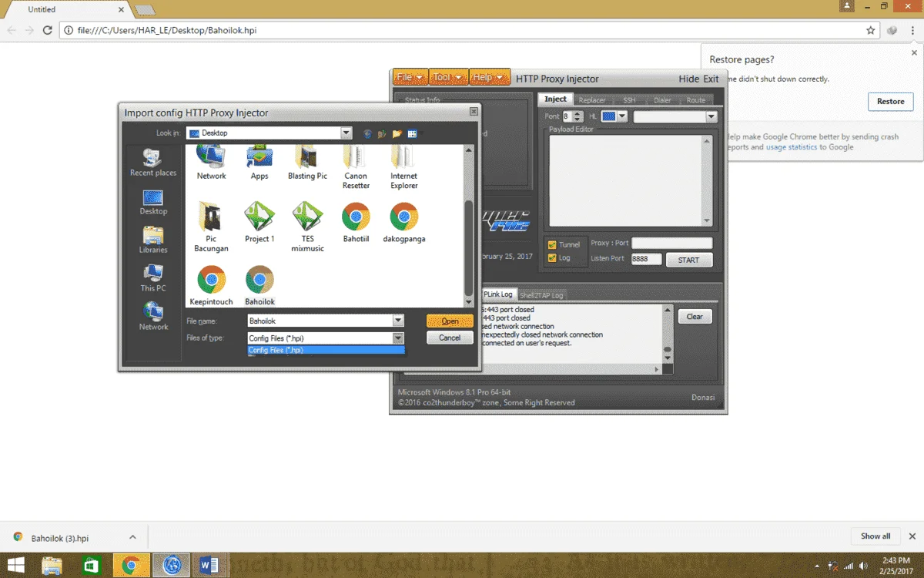Switch to the Replacer tab
The height and width of the screenshot is (578, 924).
592,100
